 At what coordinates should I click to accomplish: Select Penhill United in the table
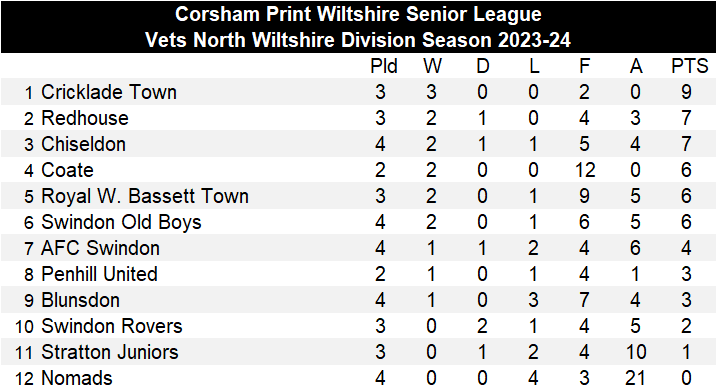coord(100,275)
